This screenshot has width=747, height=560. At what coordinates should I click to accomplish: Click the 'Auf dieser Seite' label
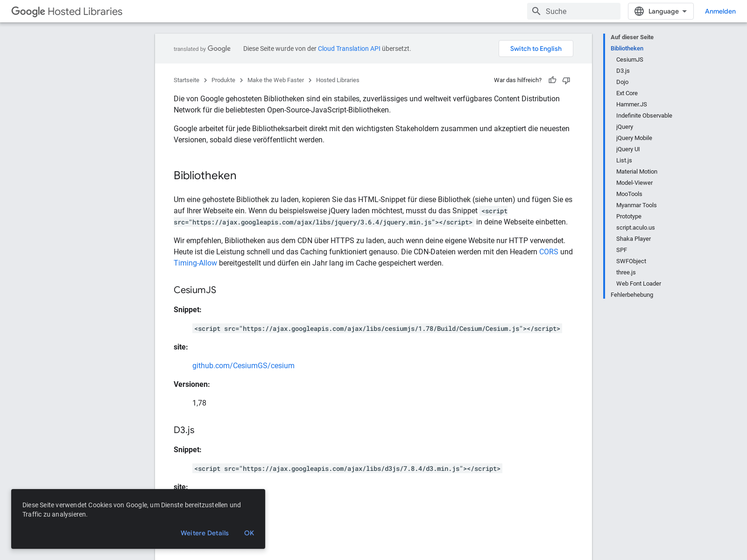[632, 37]
